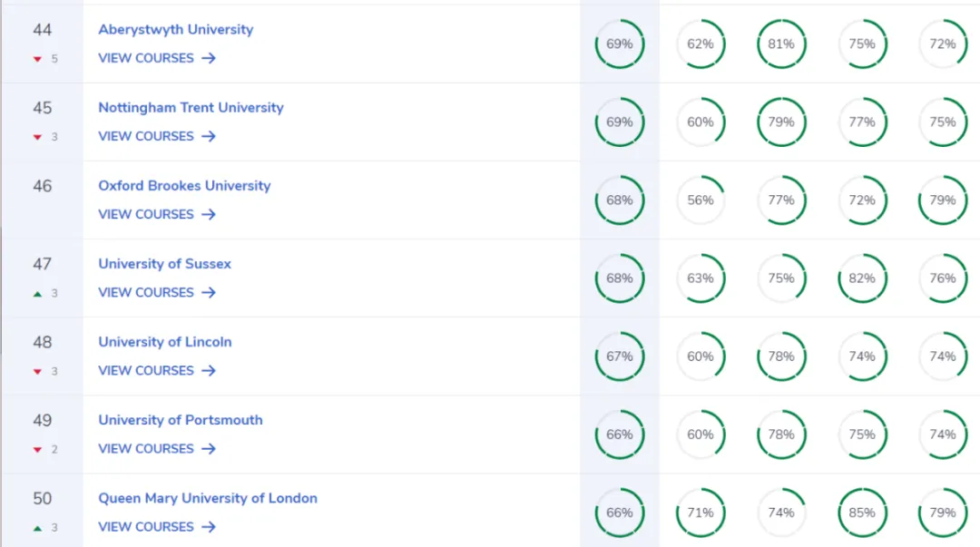Click the arrow icon beside Oxford Brookes VIEW COURSES
The height and width of the screenshot is (547, 980).
point(209,214)
